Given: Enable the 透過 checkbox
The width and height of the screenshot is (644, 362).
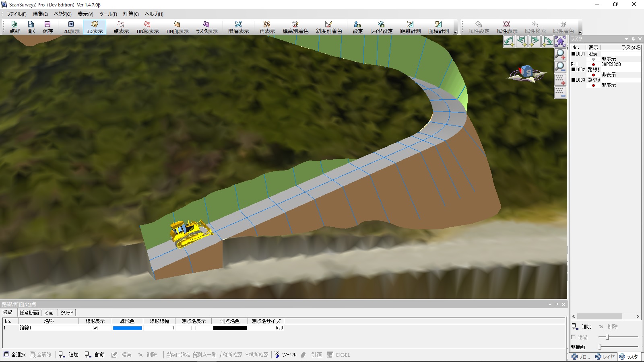Looking at the screenshot, I should (574, 337).
